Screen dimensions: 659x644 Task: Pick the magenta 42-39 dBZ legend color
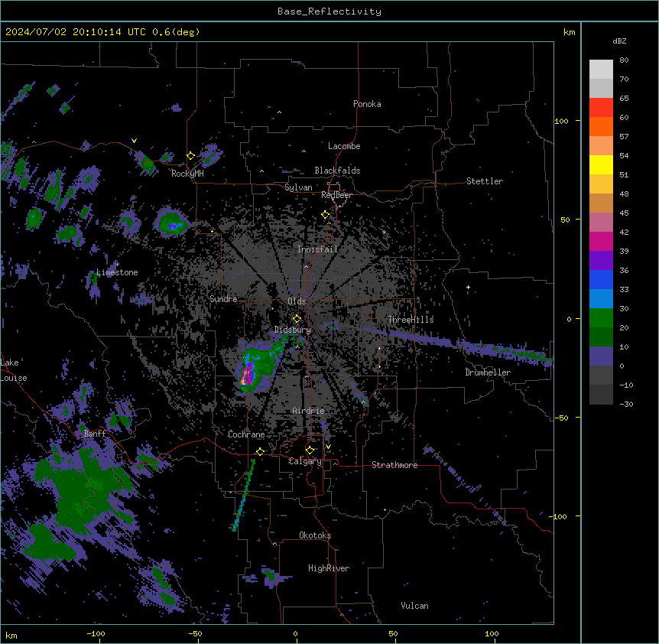point(601,241)
